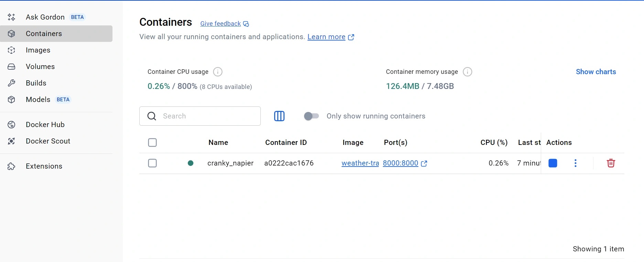Sort by Container ID column header
This screenshot has height=262, width=644.
286,143
